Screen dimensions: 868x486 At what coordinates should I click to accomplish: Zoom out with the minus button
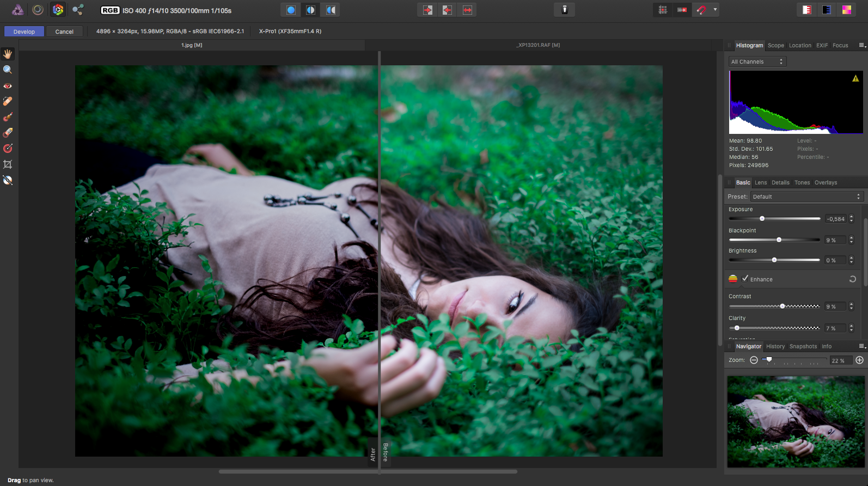tap(754, 360)
